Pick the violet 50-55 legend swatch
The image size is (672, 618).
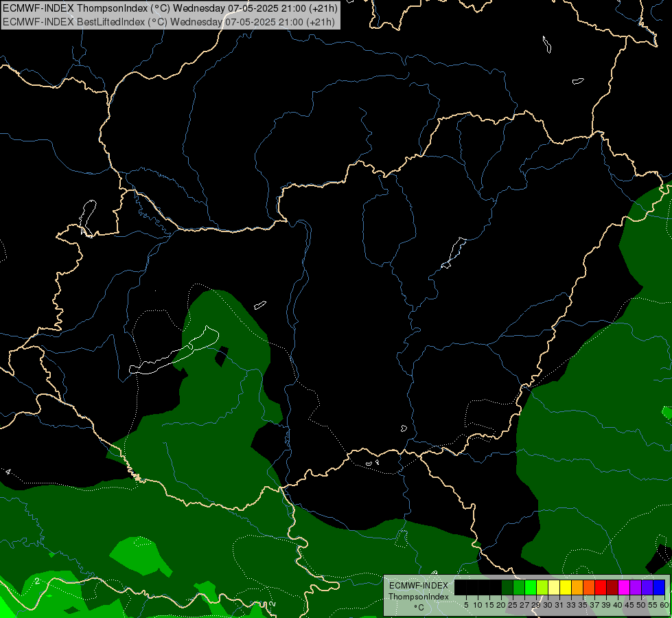[x=647, y=587]
